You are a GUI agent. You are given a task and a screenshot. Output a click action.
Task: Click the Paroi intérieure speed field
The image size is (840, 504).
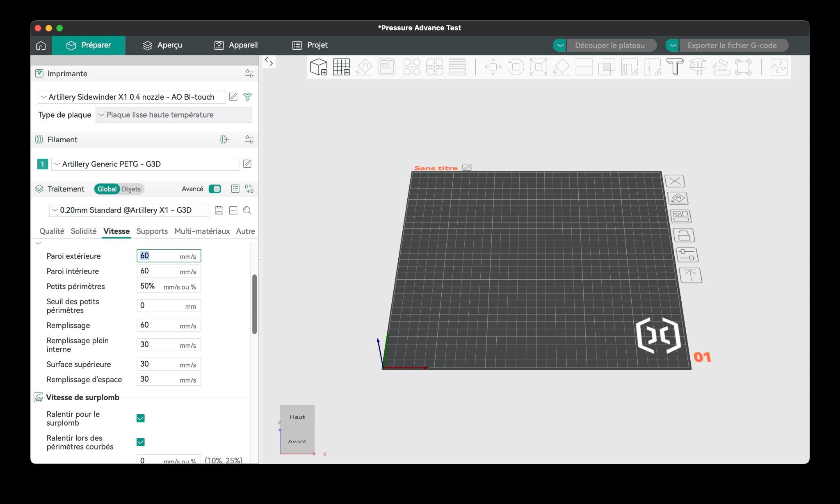click(169, 271)
